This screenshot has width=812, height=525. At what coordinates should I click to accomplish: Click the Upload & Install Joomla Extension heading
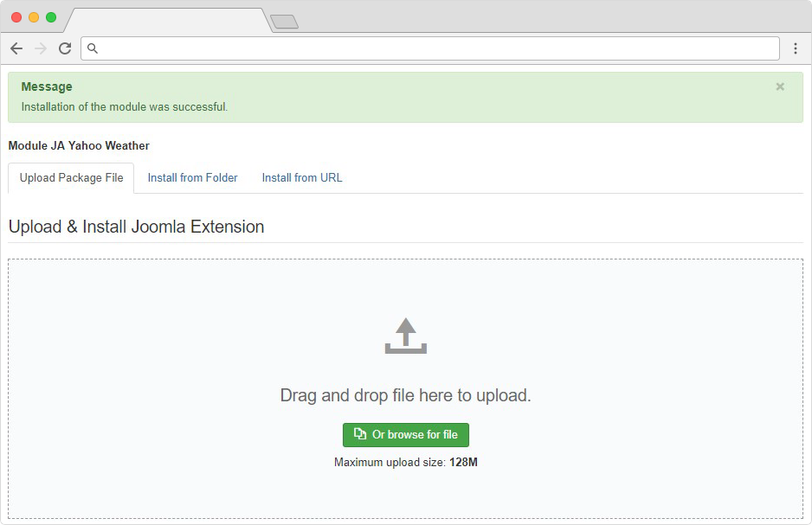coord(136,227)
